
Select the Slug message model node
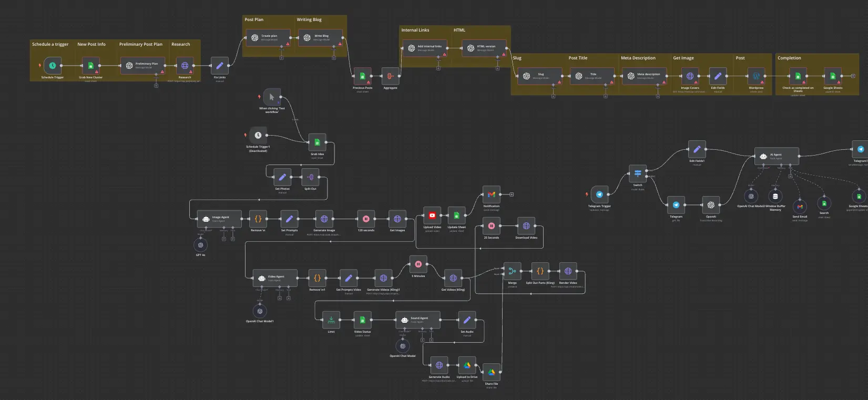point(540,76)
